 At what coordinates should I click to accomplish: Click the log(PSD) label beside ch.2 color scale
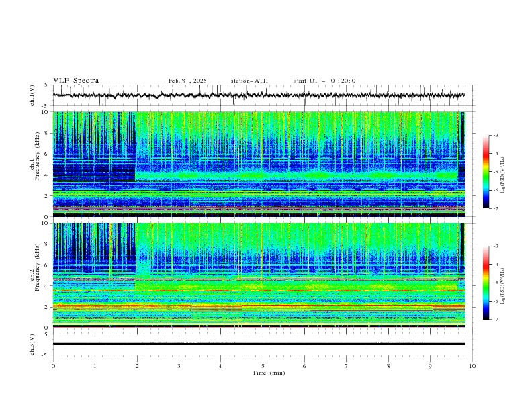coord(502,285)
